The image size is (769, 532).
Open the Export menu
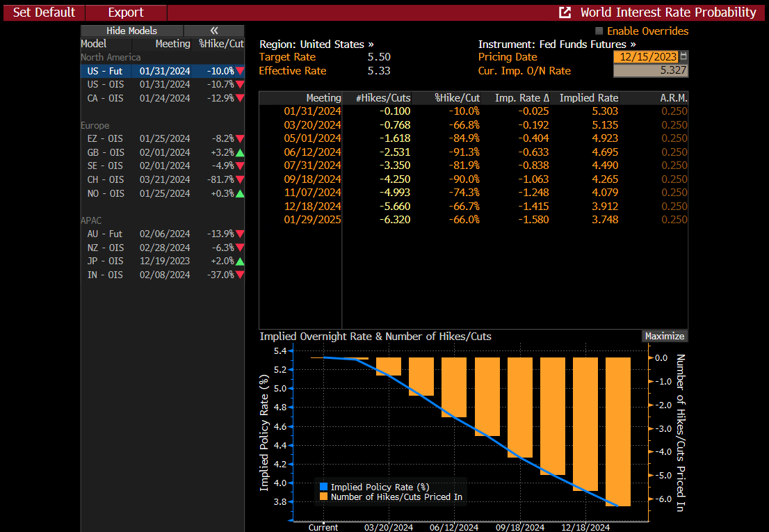126,13
